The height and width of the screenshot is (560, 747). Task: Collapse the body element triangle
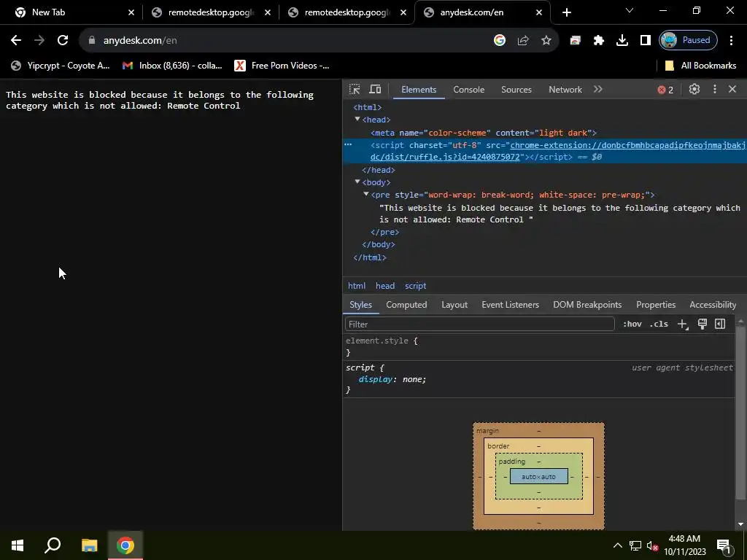357,182
